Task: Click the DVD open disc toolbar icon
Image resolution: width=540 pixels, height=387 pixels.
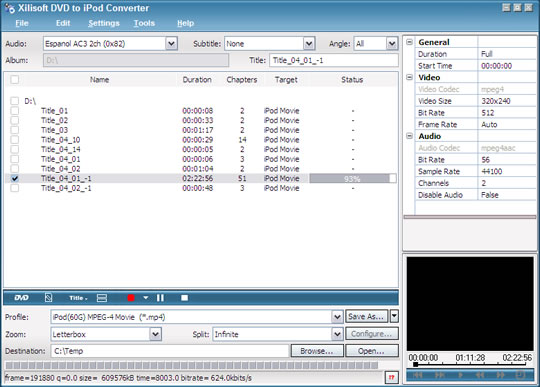Action: coord(21,298)
